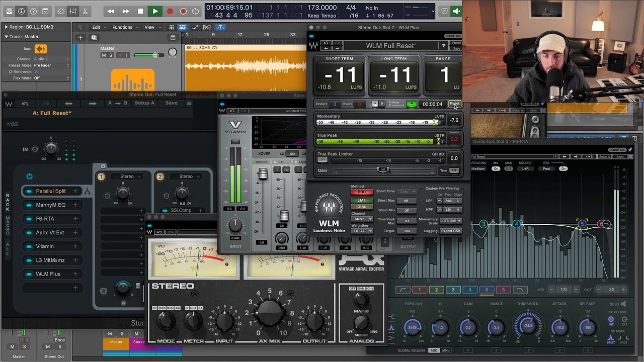
Task: Toggle Q-Reference checkbox in Inspector
Action: pos(36,72)
